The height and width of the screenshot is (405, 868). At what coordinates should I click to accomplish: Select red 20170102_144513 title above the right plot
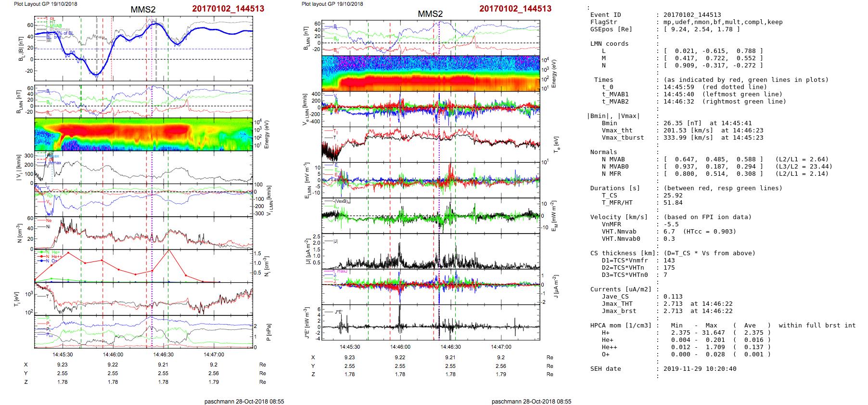pos(515,9)
